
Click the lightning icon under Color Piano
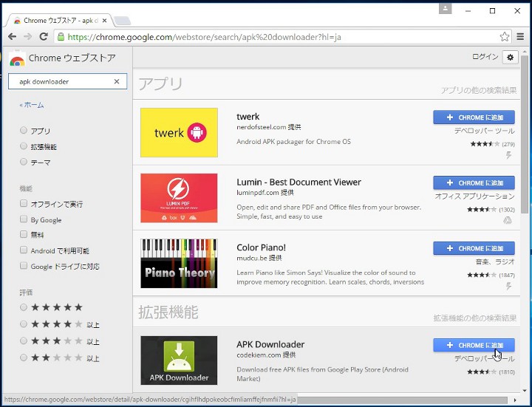pos(508,287)
